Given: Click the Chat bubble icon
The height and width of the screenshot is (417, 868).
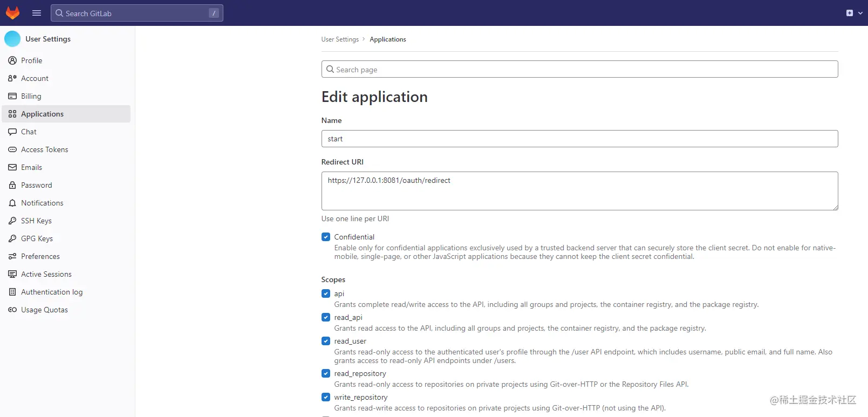Looking at the screenshot, I should tap(12, 132).
